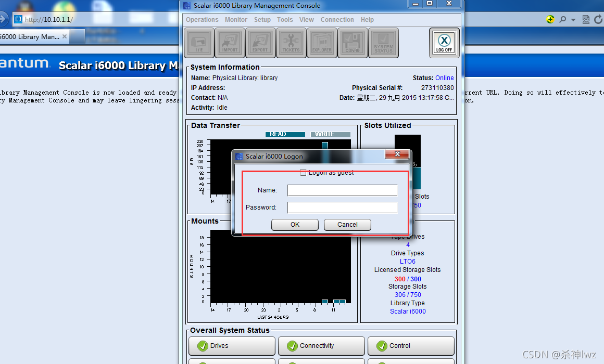
Task: Open the Explorer toolbar icon
Action: 322,43
